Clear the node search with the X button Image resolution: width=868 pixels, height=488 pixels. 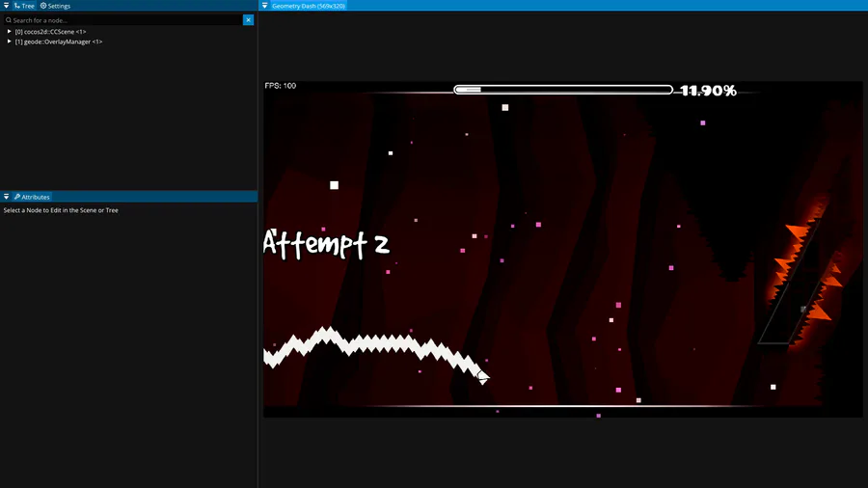[248, 20]
